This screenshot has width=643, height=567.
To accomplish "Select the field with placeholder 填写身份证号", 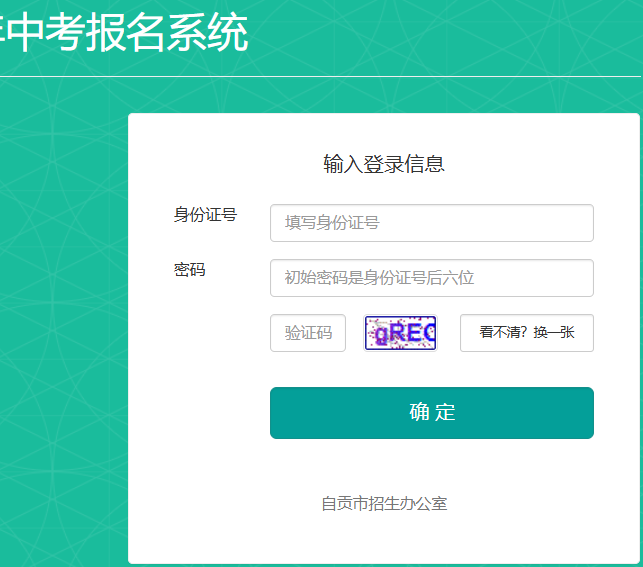I will pos(431,223).
